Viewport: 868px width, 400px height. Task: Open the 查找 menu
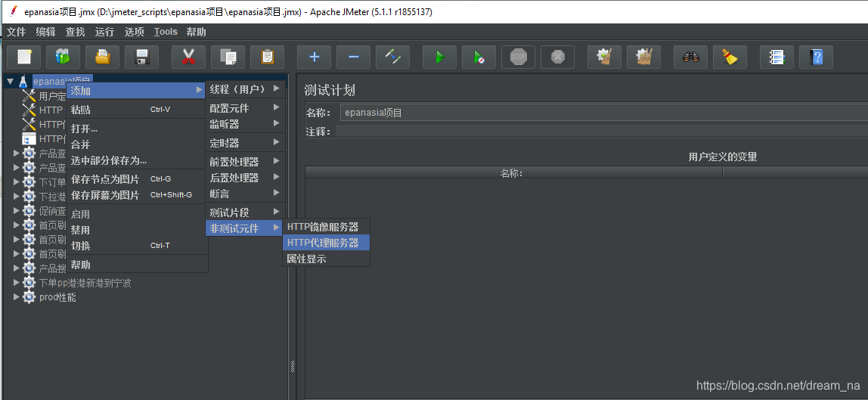point(76,32)
